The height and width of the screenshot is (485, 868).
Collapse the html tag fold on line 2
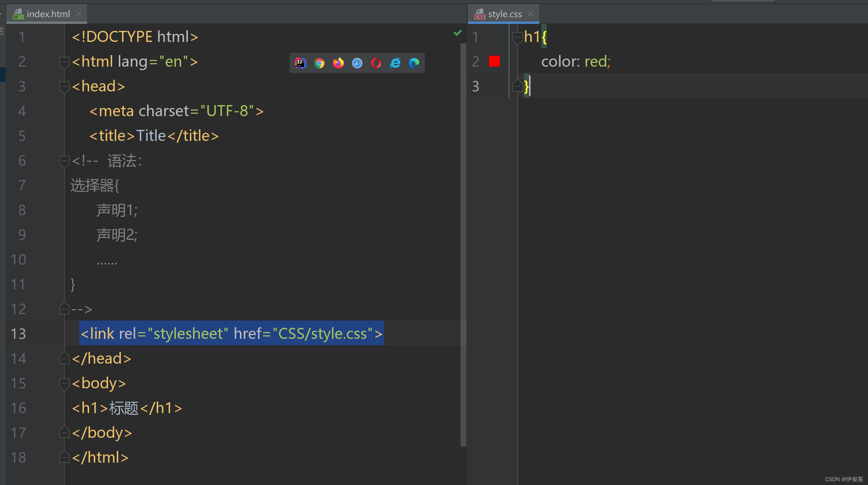tap(64, 63)
